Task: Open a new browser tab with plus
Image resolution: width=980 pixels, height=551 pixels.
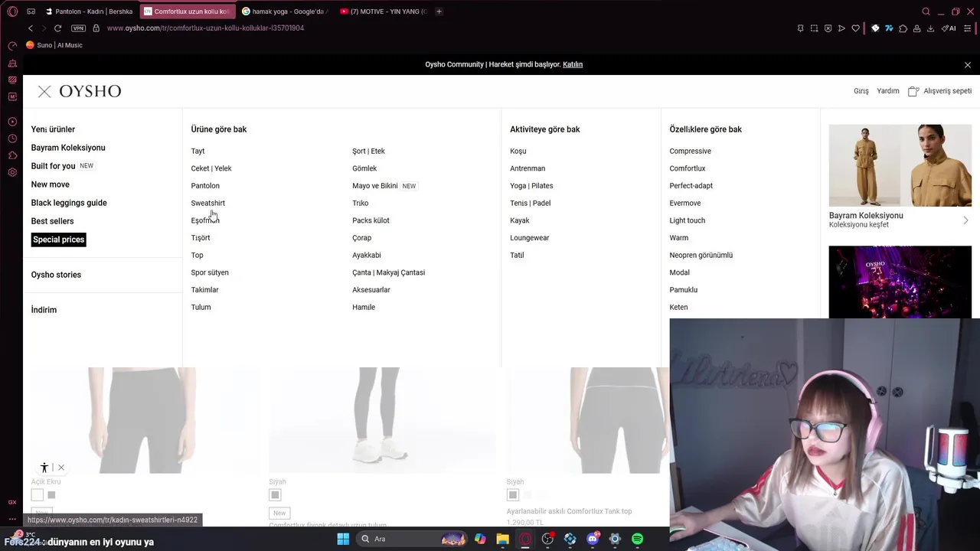Action: (x=439, y=11)
